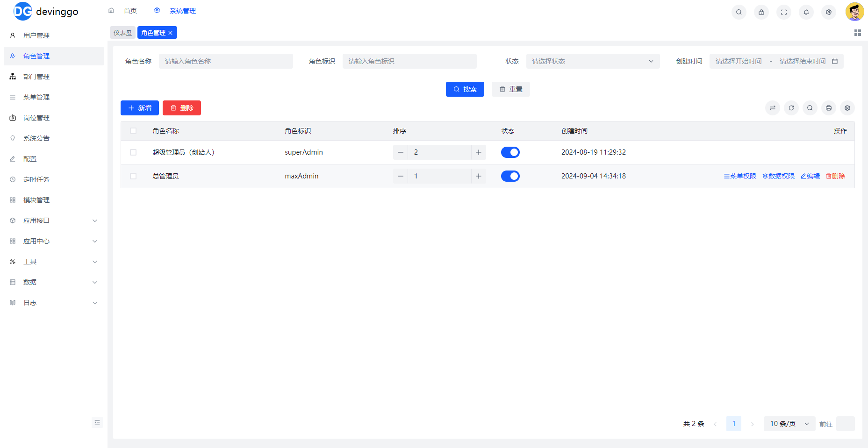
Task: Open 用户管理 in sidebar
Action: [54, 36]
